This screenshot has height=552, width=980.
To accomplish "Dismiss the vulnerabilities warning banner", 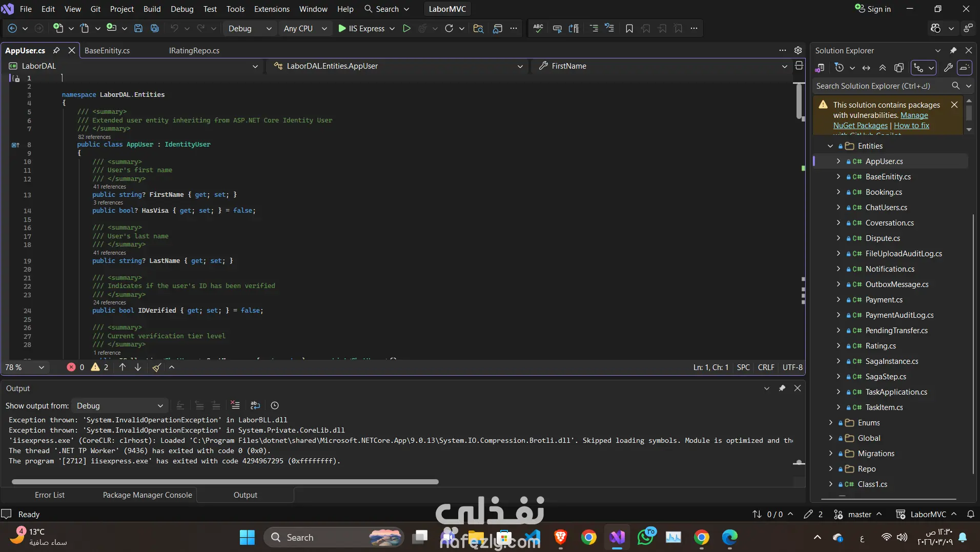I will (954, 105).
